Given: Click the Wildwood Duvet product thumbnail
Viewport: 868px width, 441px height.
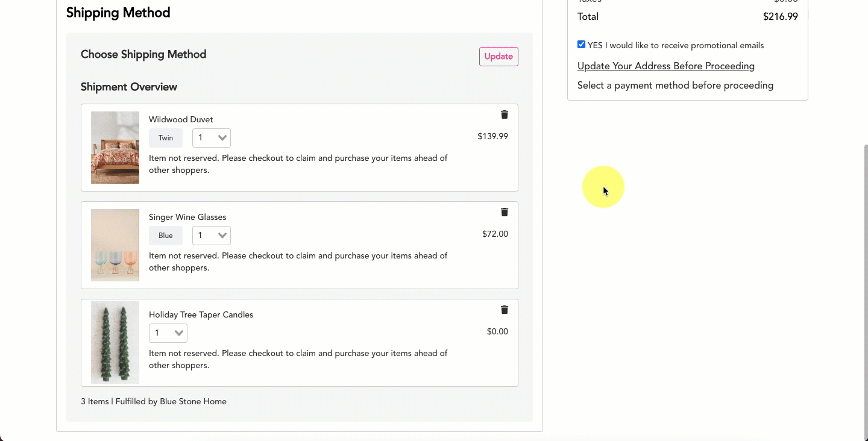Looking at the screenshot, I should (115, 147).
